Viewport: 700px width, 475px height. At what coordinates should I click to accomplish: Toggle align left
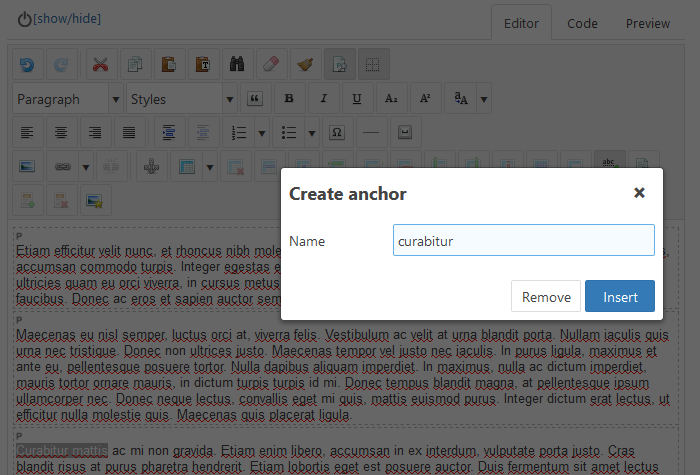tap(28, 133)
